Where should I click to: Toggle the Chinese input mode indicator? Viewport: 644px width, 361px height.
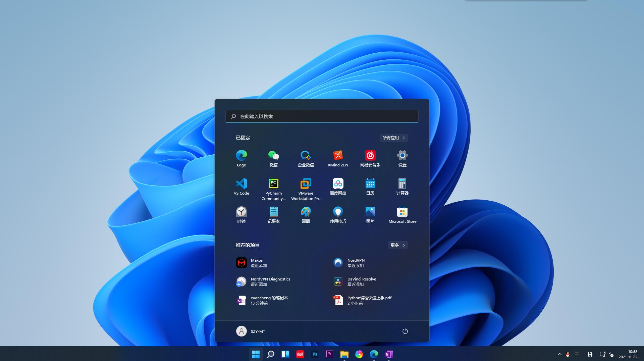577,354
